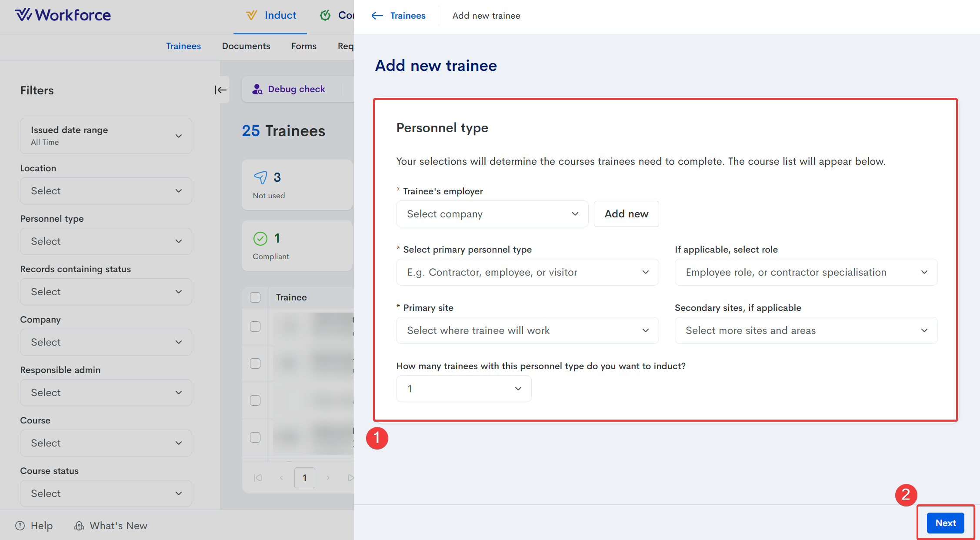Switch to the Documents tab
This screenshot has width=980, height=540.
[x=246, y=46]
